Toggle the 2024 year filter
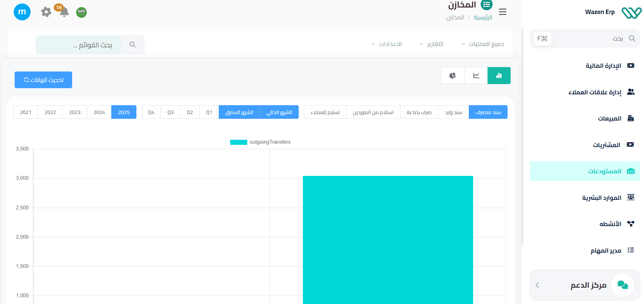The image size is (644, 304). point(99,112)
